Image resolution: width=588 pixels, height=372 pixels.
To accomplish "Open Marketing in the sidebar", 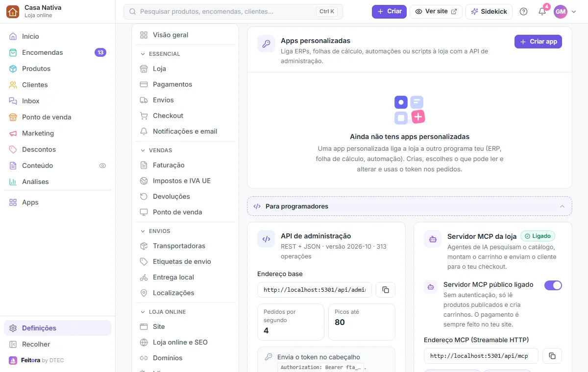I will coord(58,133).
